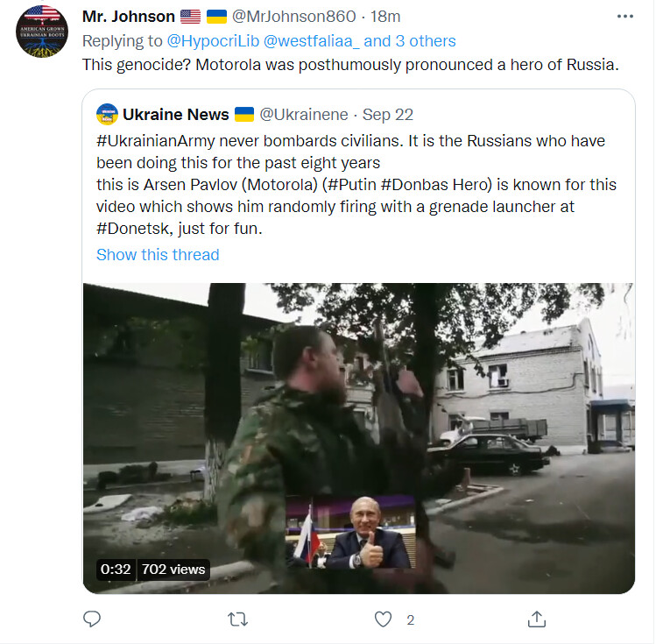The height and width of the screenshot is (644, 656).
Task: Open the Sep 22 quoted tweet date
Action: [388, 115]
